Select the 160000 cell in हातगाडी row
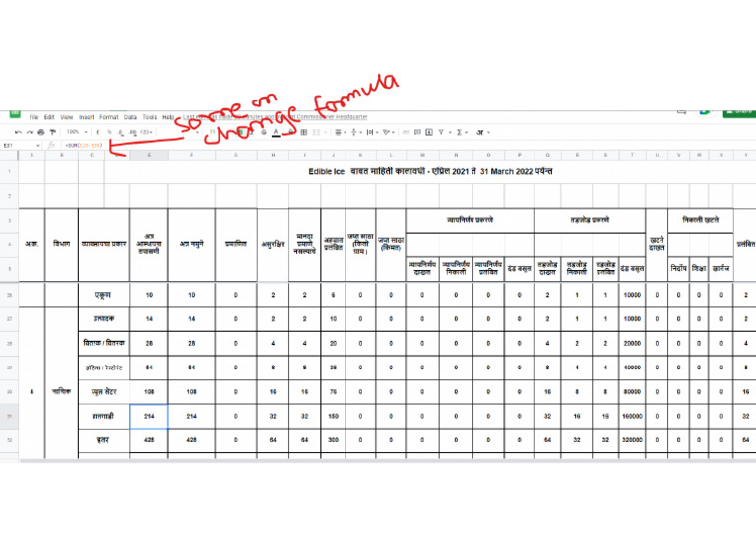Image resolution: width=756 pixels, height=535 pixels. click(x=632, y=416)
